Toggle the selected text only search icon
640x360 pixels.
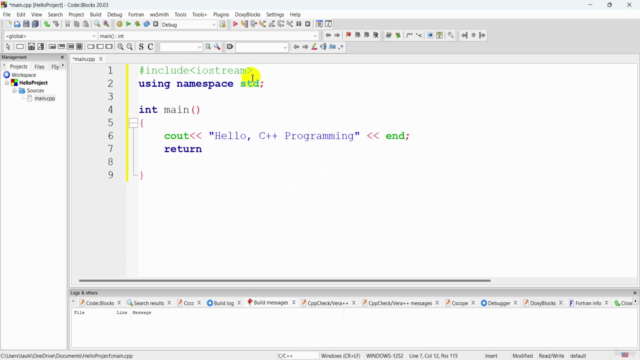pos(323,47)
